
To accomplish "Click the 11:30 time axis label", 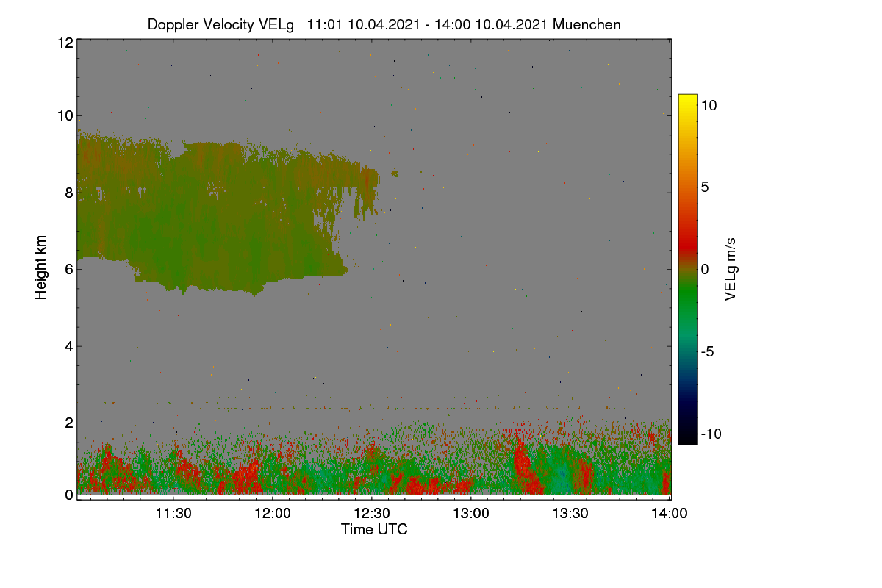I will click(173, 514).
